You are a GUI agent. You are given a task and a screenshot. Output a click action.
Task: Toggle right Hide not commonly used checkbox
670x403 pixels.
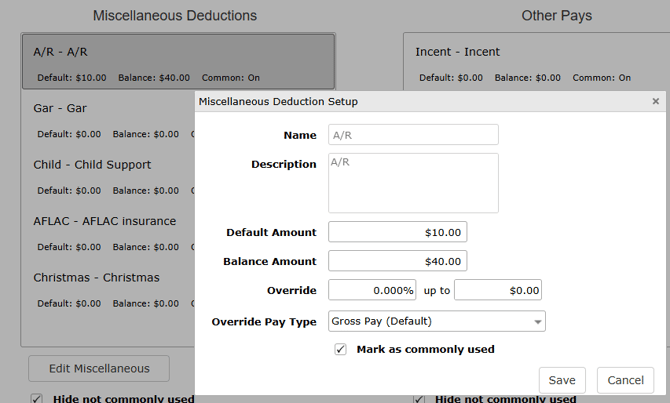tap(420, 398)
